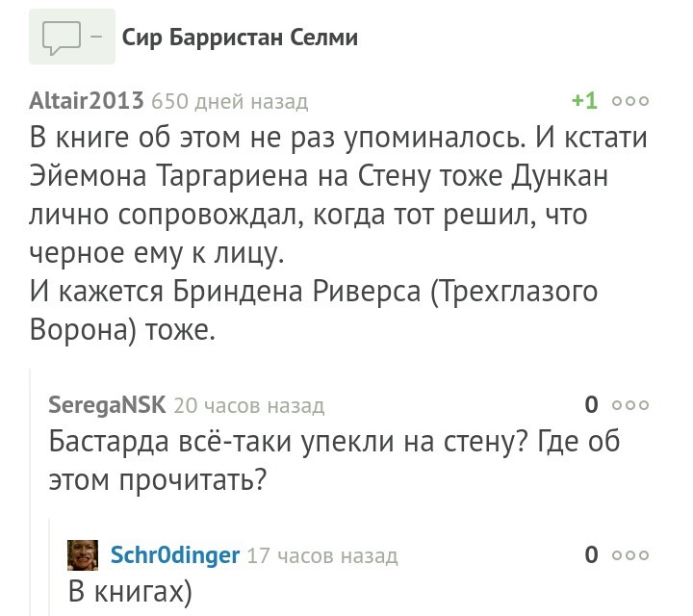The image size is (693, 616).
Task: Click the 0 rating on SeregaNSK's comment
Action: (592, 405)
